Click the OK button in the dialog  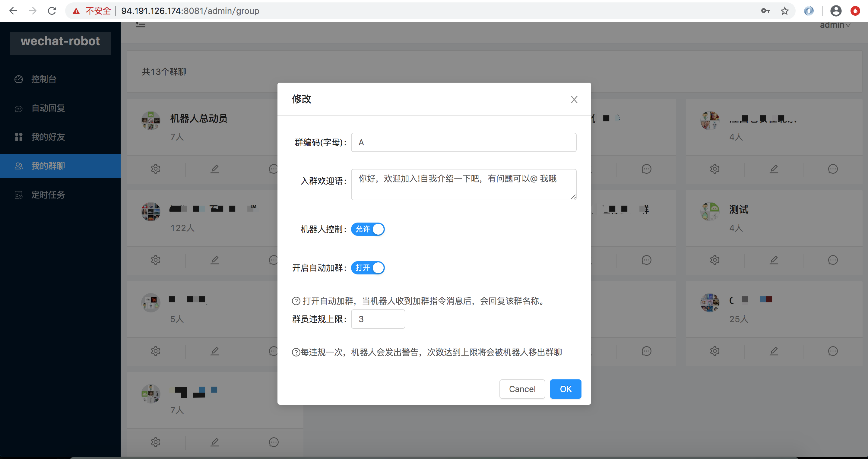coord(565,389)
